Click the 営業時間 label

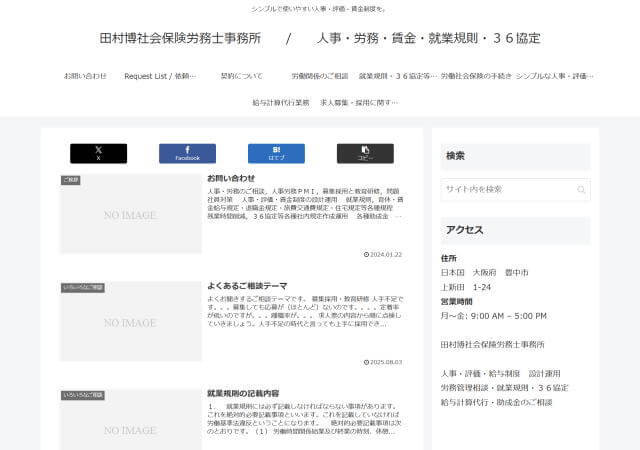(456, 301)
